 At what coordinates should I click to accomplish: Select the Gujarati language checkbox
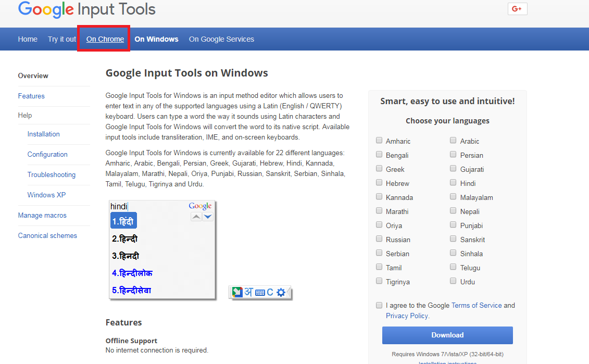[453, 169]
